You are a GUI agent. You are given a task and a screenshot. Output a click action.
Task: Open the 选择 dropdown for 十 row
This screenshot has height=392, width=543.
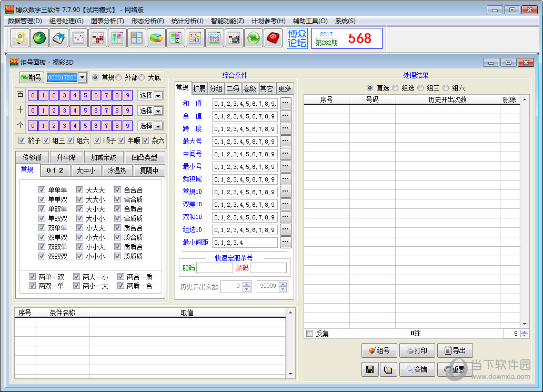pos(158,111)
